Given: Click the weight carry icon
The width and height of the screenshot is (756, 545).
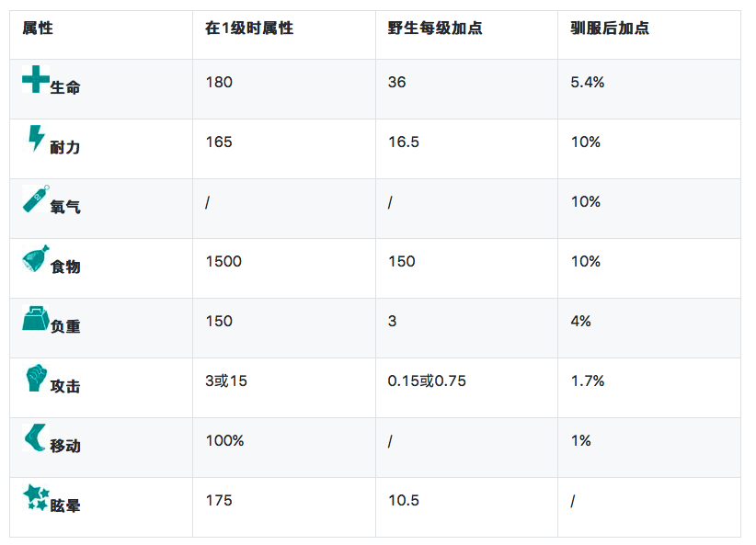Looking at the screenshot, I should (x=35, y=319).
